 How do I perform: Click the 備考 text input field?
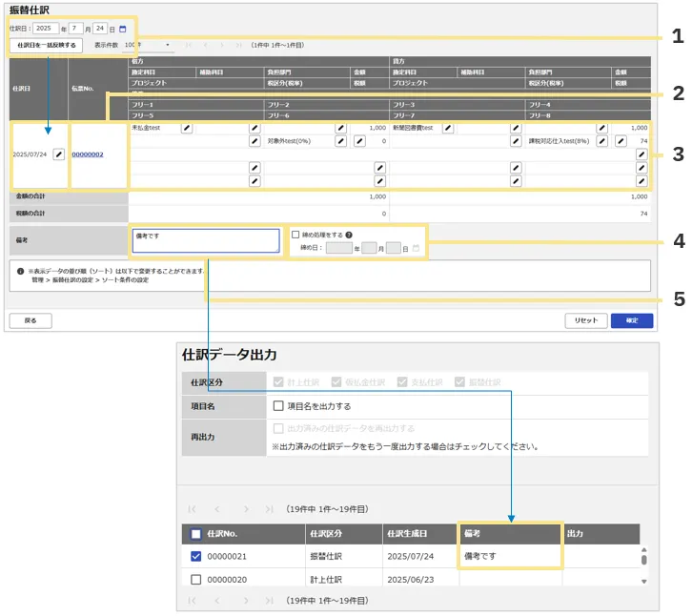tap(206, 241)
